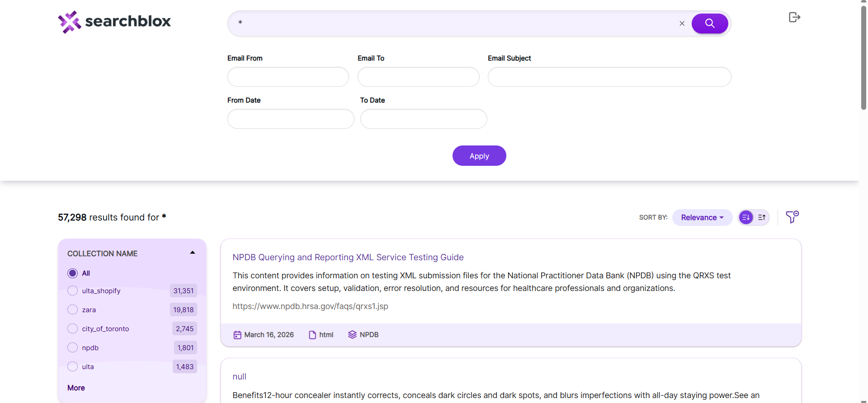Viewport: 868px width, 403px height.
Task: Click the 31,351 count badge
Action: 184,291
